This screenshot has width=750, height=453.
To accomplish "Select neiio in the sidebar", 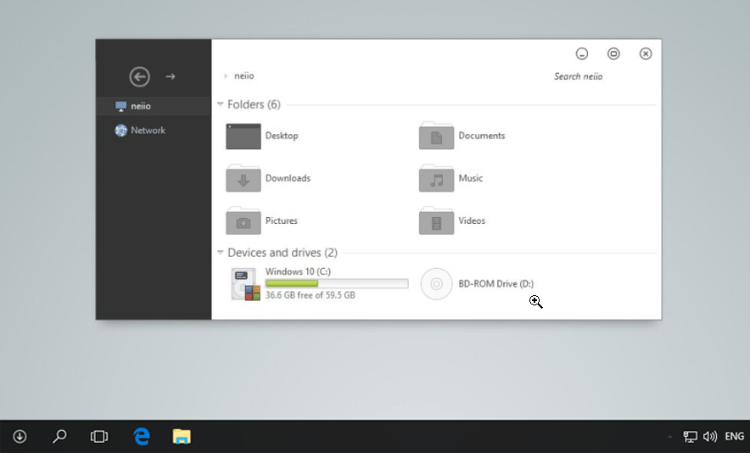I will tap(153, 106).
